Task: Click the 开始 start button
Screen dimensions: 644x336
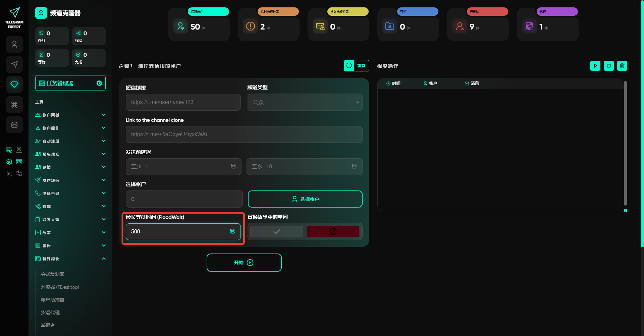Action: tap(244, 263)
